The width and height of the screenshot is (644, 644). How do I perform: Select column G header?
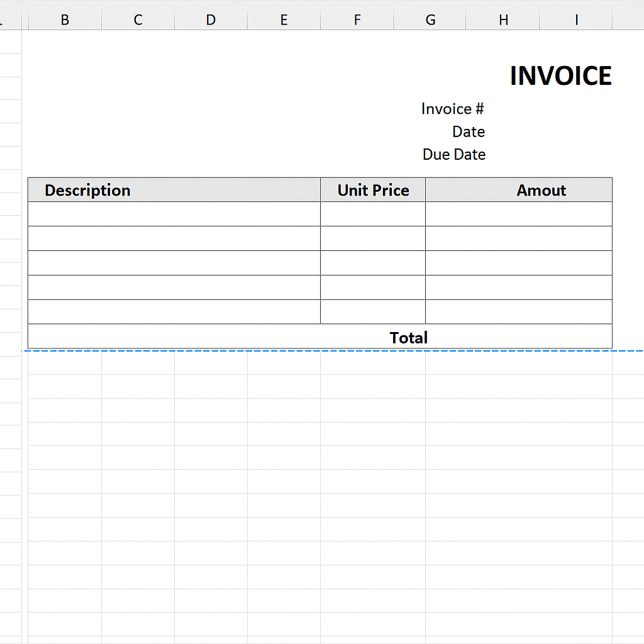coord(430,20)
